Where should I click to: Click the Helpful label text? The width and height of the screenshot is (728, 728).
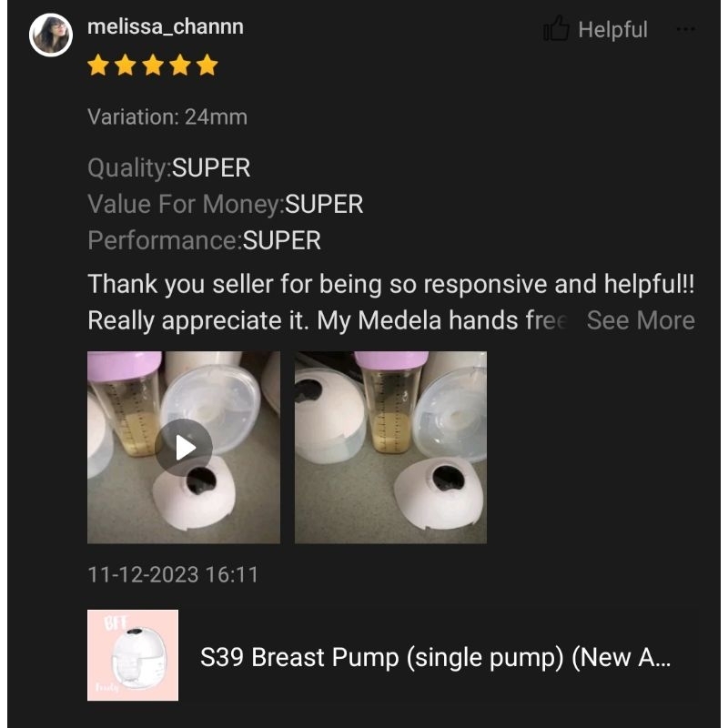tap(612, 30)
